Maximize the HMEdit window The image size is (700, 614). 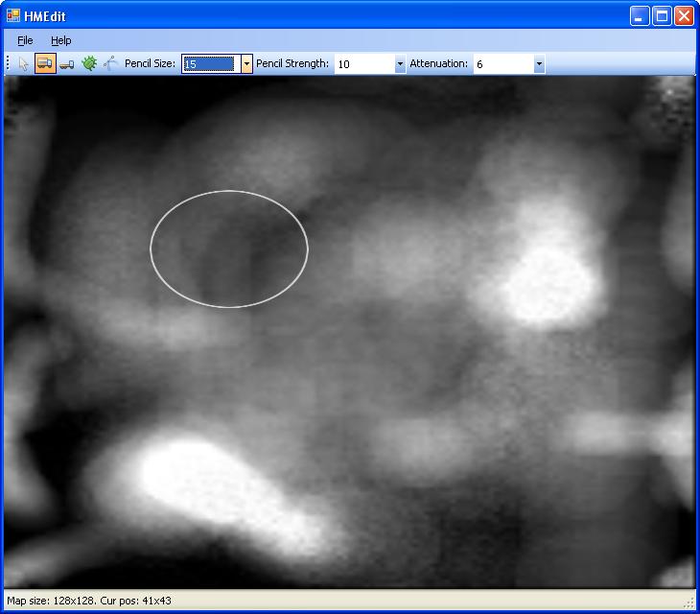pyautogui.click(x=662, y=16)
